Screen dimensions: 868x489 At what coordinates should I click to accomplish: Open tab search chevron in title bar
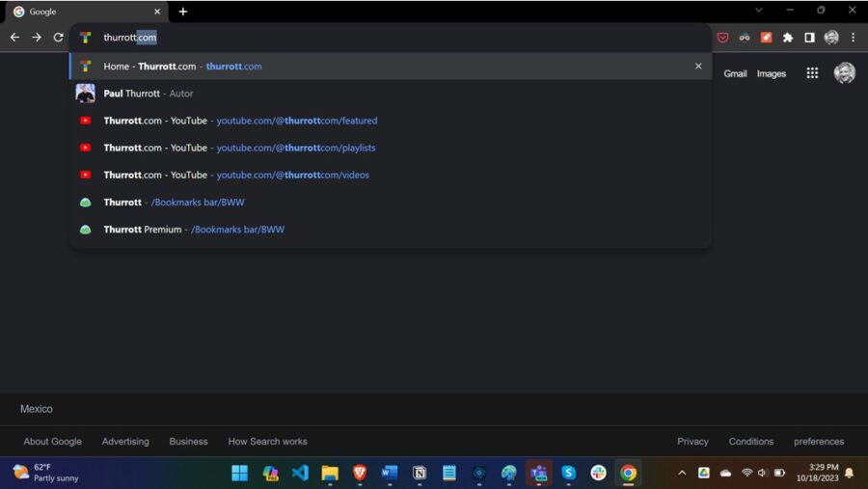click(759, 10)
